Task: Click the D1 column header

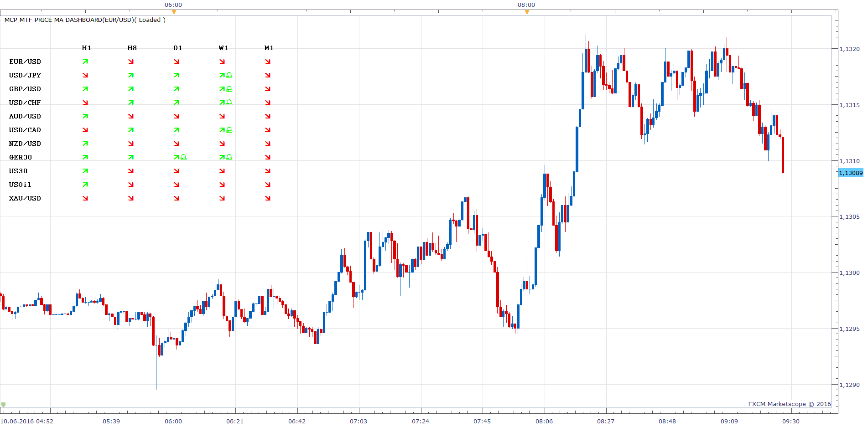Action: point(178,48)
